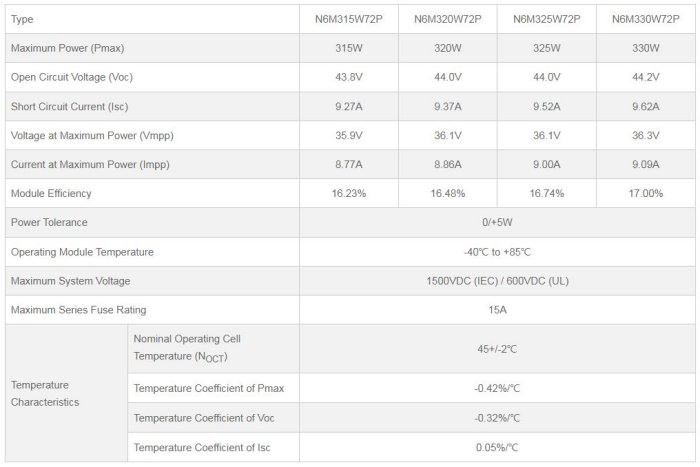Click the 1500VDC (IEC) / 600VDC (UL) value
Screen dimensions: 700x467
[497, 281]
